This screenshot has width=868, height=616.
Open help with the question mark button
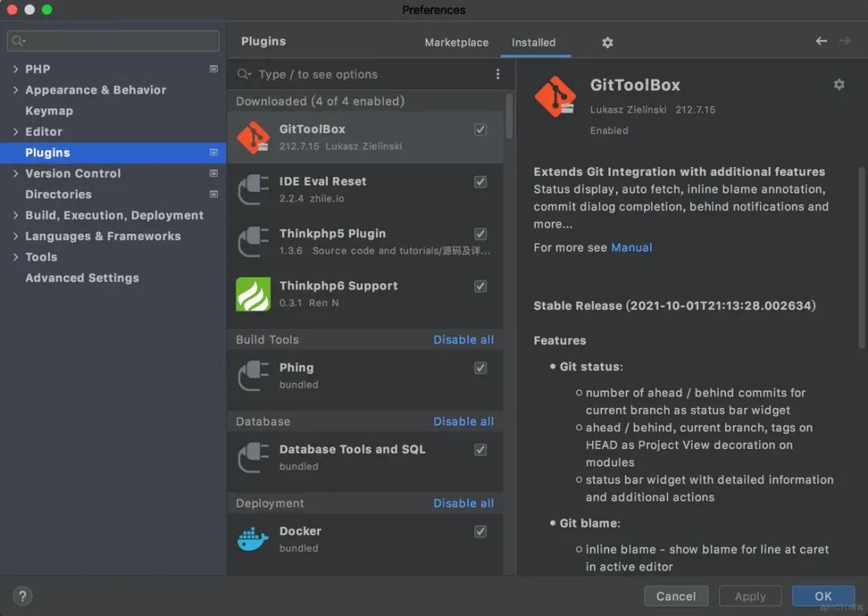[23, 596]
